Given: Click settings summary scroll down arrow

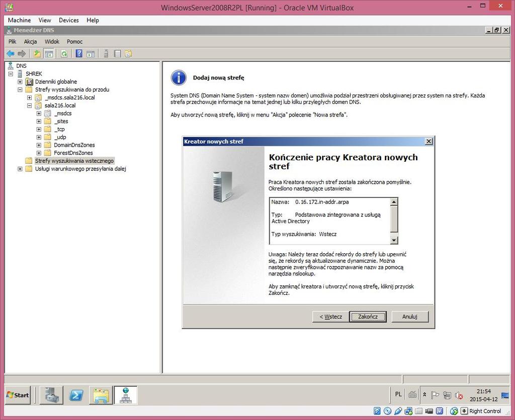Looking at the screenshot, I should (394, 241).
